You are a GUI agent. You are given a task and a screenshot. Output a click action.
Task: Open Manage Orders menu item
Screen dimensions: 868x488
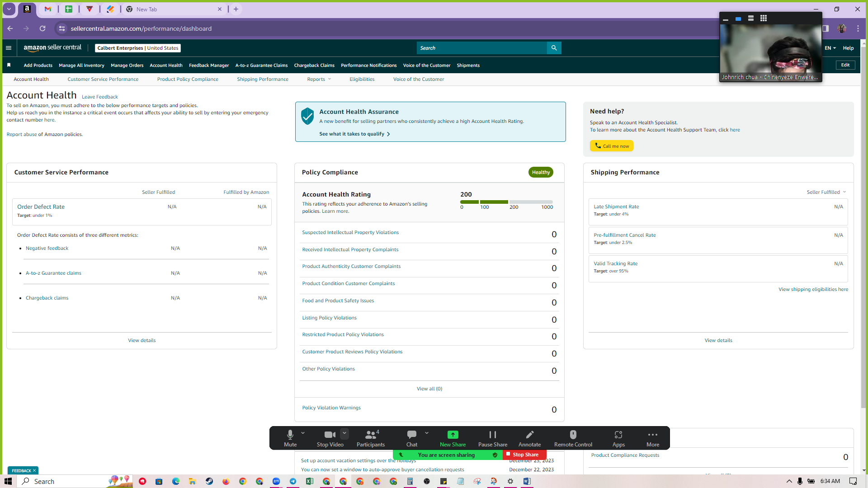(127, 66)
